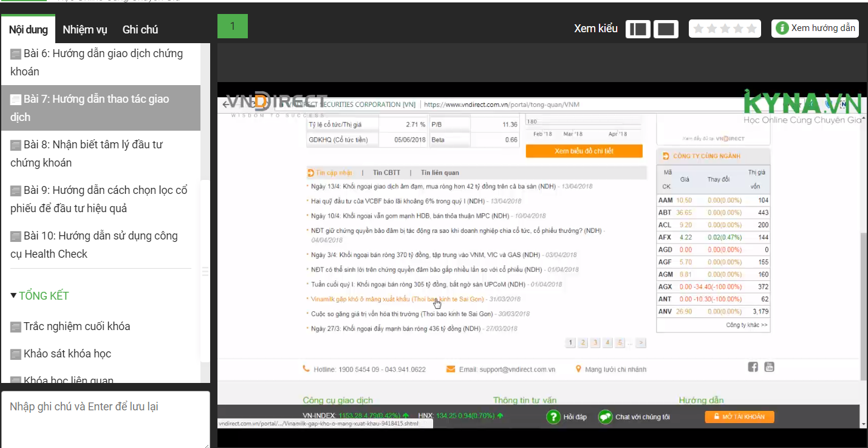Viewport: 868px width, 448px height.
Task: Open the Vinamilk gặp khó news link
Action: coord(397,299)
